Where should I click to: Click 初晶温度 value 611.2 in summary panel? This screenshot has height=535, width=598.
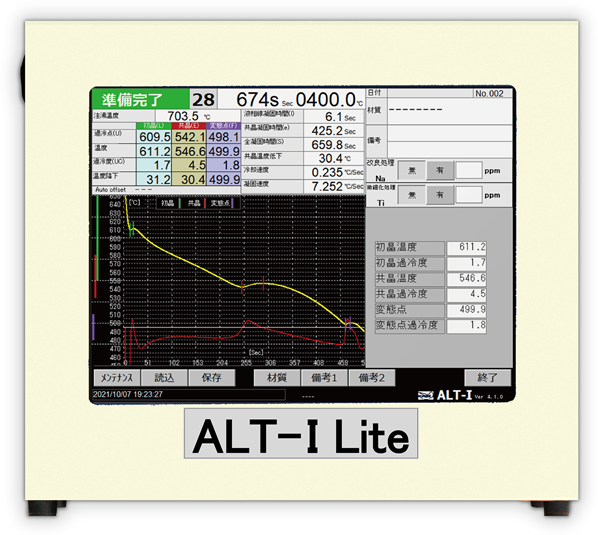(466, 247)
